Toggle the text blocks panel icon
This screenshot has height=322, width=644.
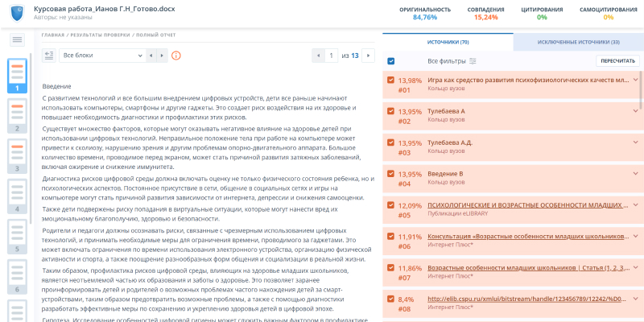[x=49, y=56]
